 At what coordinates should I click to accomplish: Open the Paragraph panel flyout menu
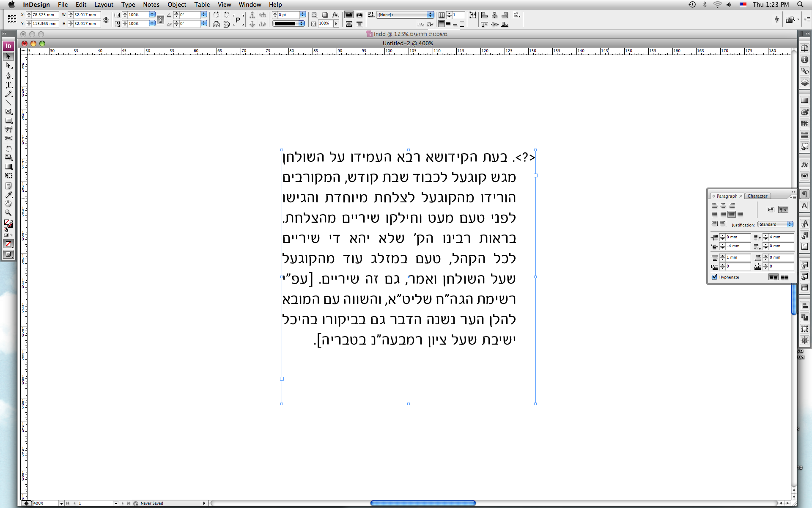coord(793,197)
